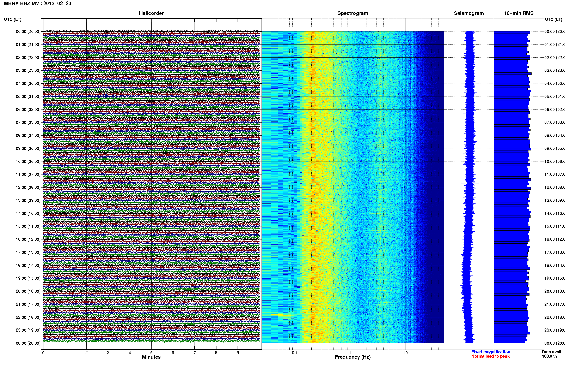Click the "10-min RMS" panel heading

(519, 13)
